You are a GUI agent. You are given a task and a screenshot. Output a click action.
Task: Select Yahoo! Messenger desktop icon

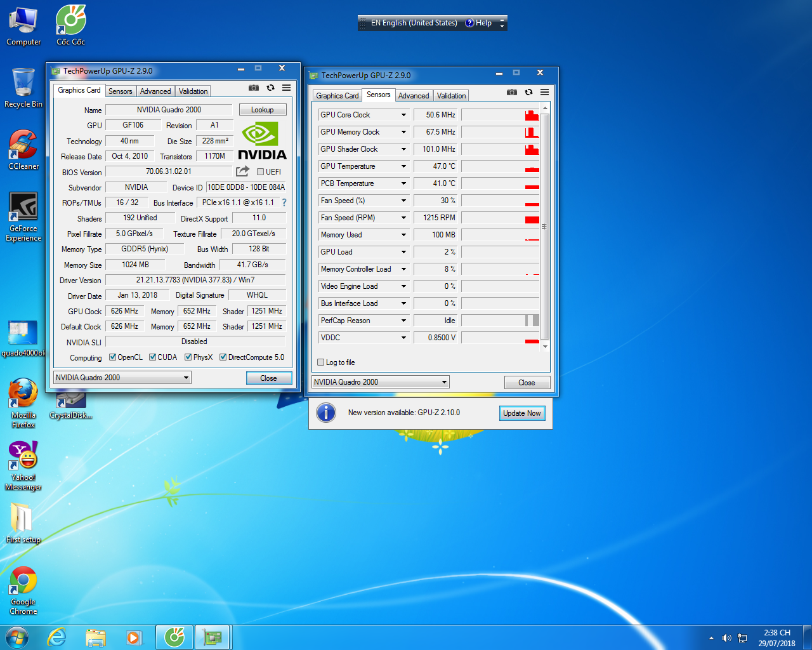pos(23,466)
